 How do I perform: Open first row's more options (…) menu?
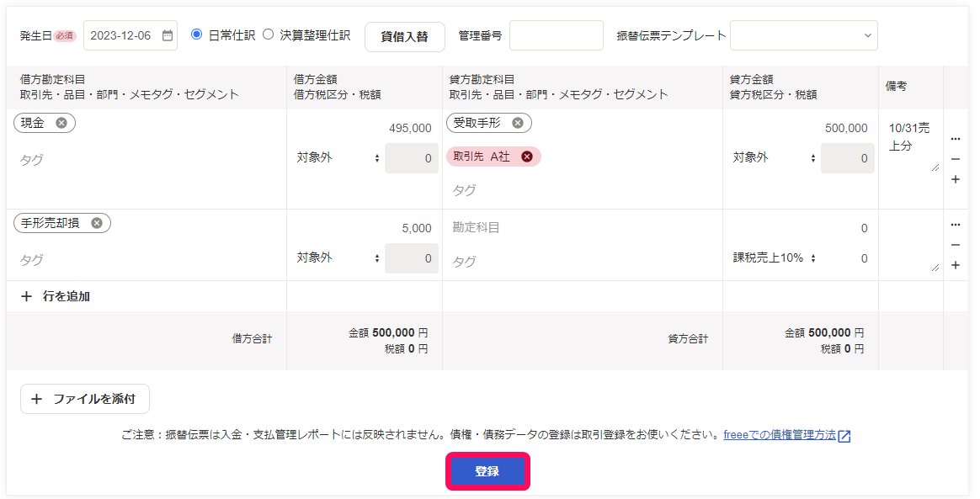(x=955, y=139)
